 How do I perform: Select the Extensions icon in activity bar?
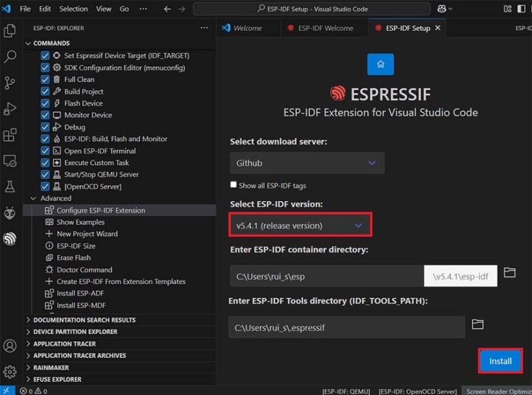pyautogui.click(x=10, y=135)
